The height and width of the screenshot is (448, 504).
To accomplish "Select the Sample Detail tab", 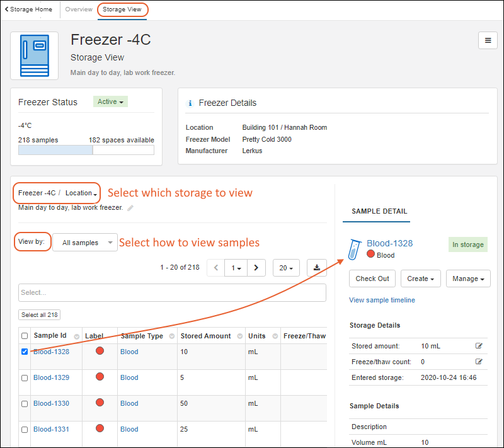I will 379,212.
